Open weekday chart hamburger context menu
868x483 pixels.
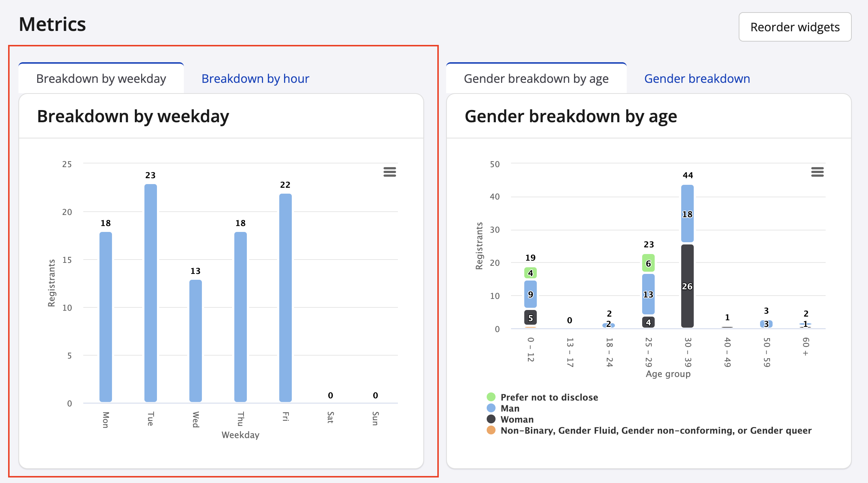(x=389, y=172)
